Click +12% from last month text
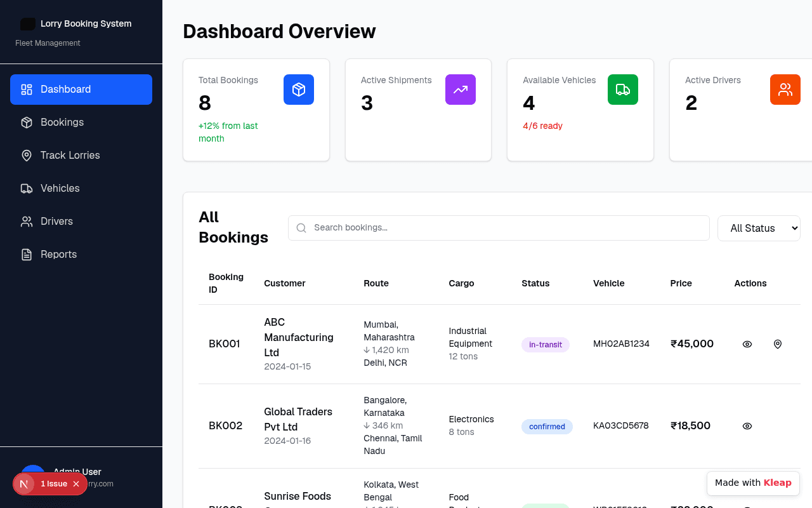This screenshot has height=508, width=812. (228, 133)
